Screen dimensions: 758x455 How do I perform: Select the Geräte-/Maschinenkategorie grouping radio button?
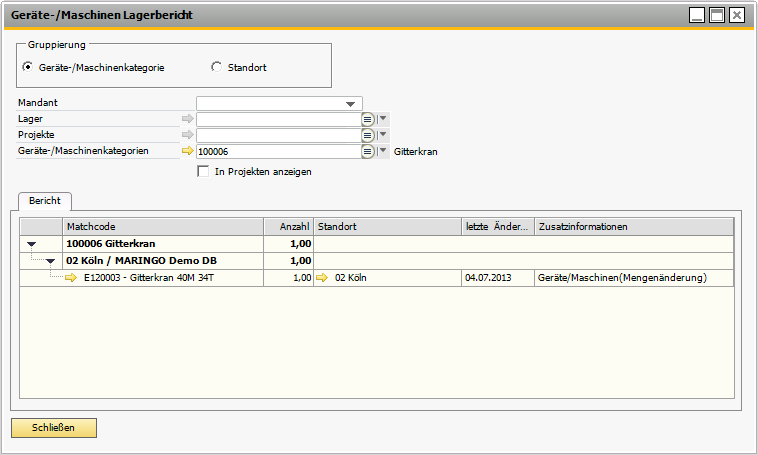pos(27,67)
